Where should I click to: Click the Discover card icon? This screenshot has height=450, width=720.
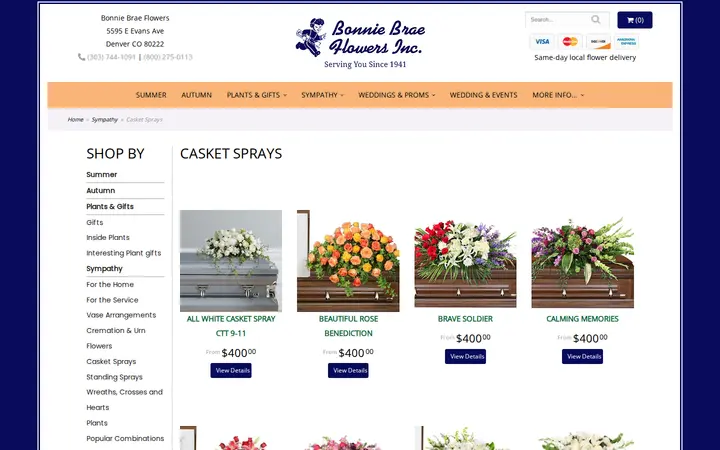pos(598,42)
